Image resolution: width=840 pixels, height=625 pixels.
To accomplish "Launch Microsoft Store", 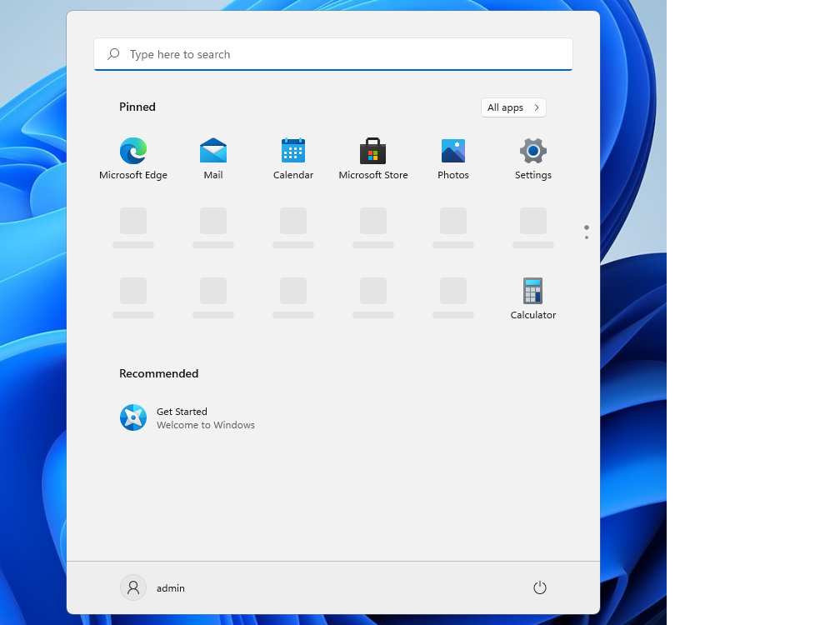I will 373,152.
